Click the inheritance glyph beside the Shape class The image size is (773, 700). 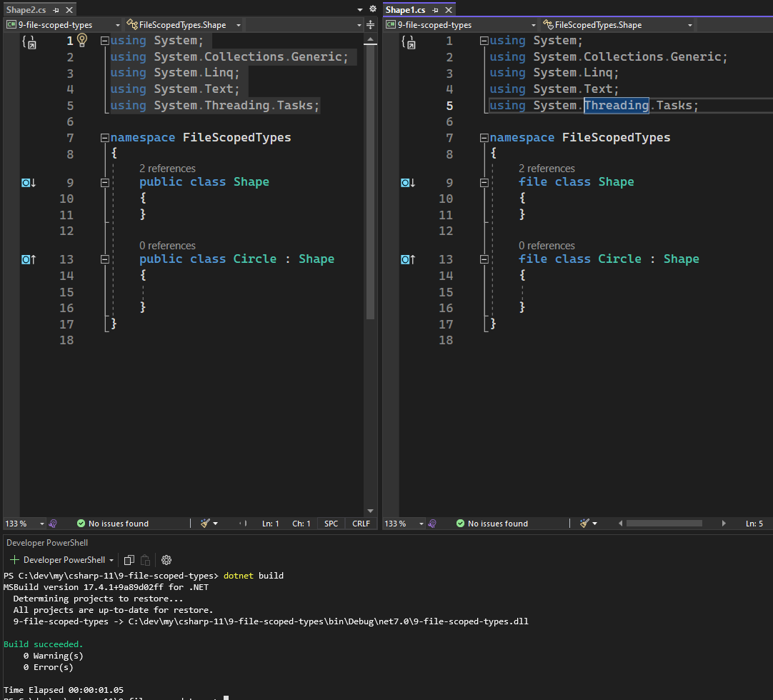click(27, 182)
